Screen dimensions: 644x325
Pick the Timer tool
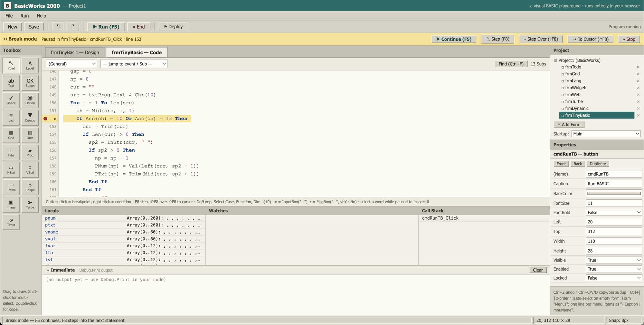11,222
